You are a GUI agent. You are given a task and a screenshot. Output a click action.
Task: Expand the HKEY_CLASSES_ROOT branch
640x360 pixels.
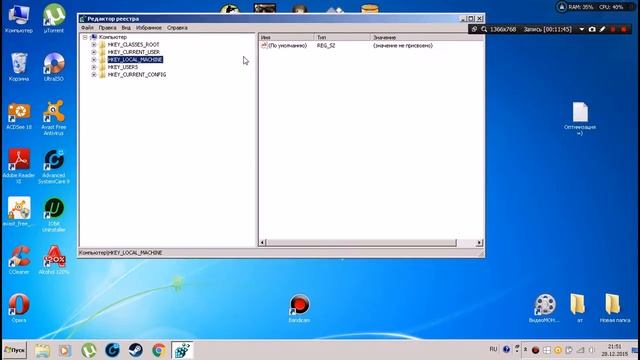(x=93, y=45)
